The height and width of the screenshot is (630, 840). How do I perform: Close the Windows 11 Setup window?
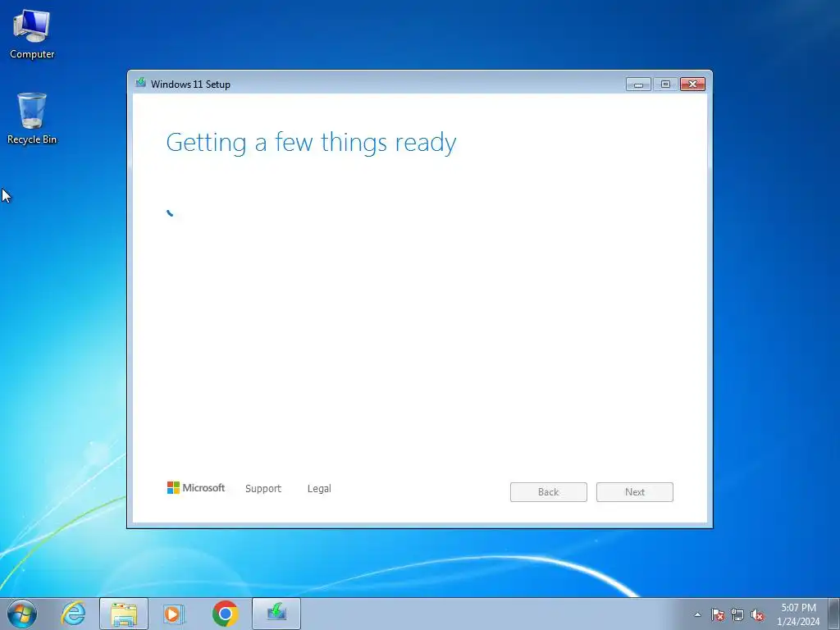tap(692, 84)
